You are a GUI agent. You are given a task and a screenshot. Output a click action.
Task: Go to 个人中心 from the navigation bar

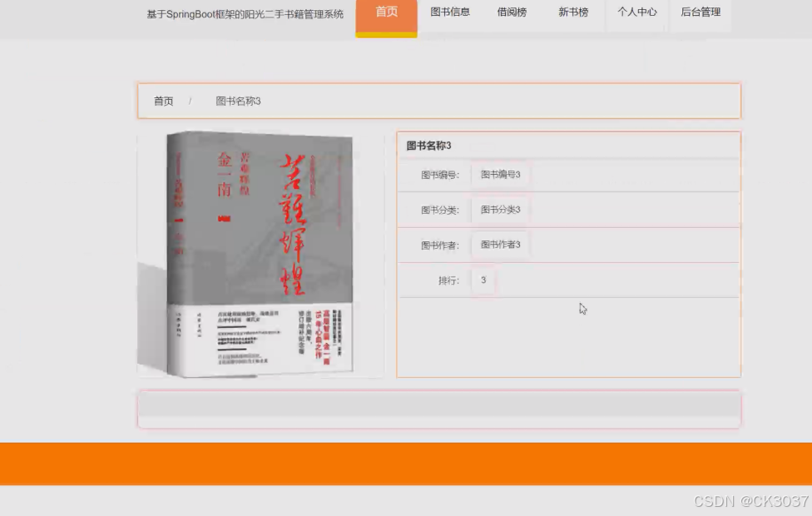(636, 12)
